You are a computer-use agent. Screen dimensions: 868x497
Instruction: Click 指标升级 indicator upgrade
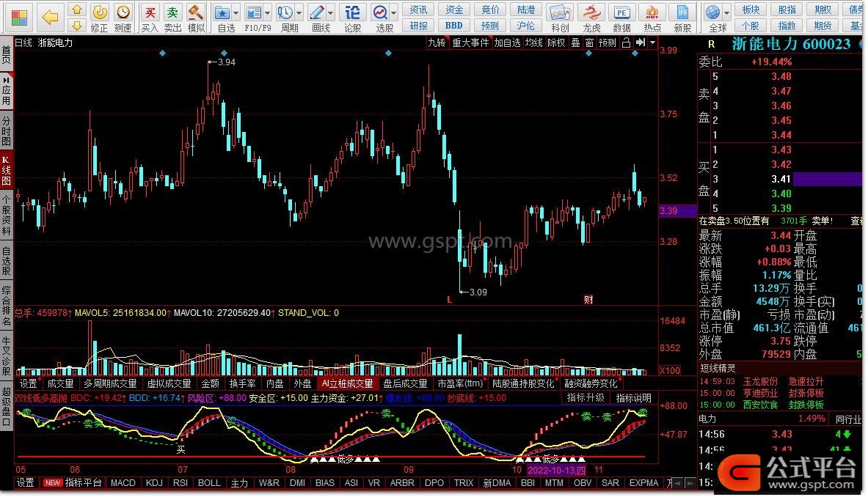[x=585, y=398]
